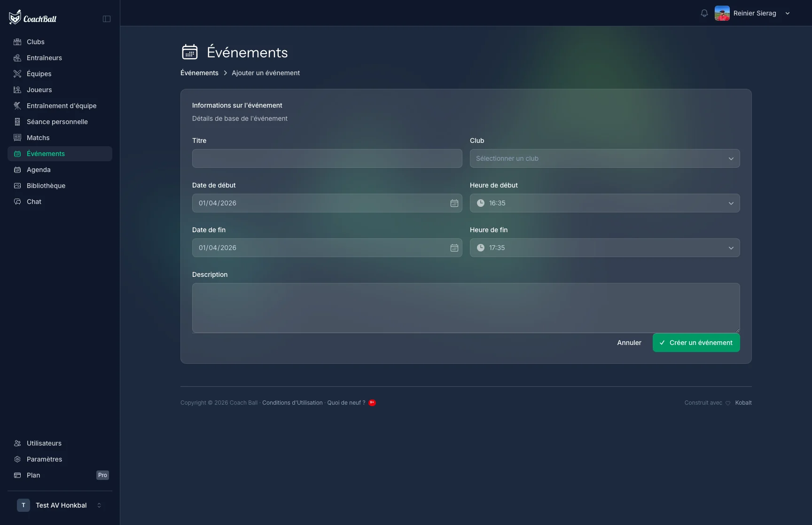Click the Équipes sidebar icon
812x525 pixels.
(17, 74)
